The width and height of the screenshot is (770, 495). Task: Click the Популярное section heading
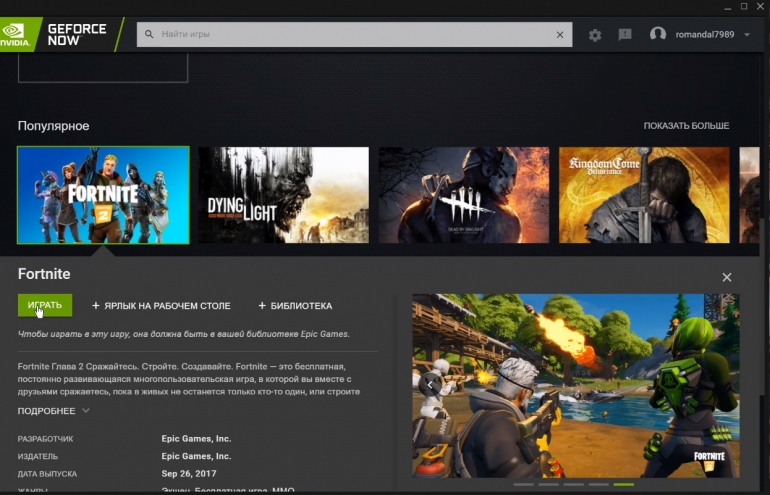pyautogui.click(x=54, y=126)
